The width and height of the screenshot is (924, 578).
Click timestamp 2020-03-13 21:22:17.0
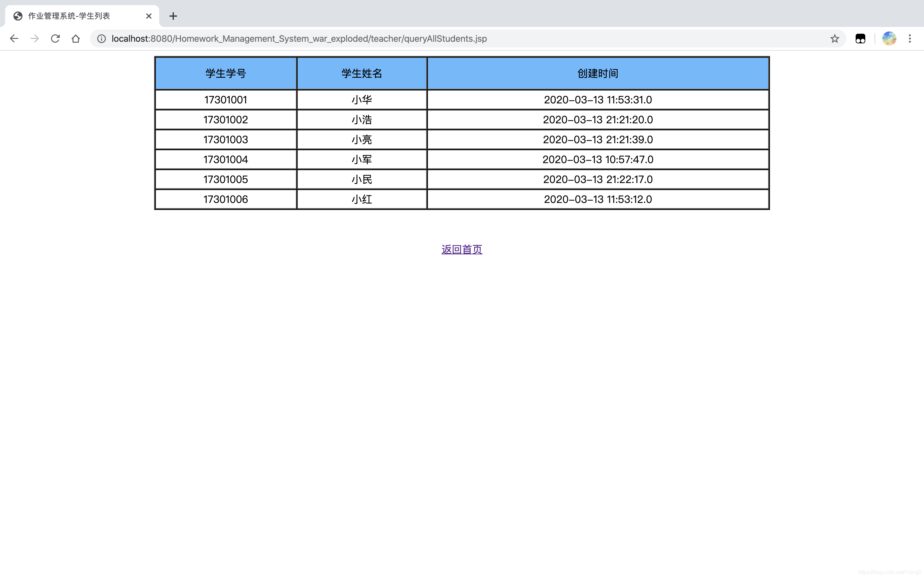pos(597,179)
